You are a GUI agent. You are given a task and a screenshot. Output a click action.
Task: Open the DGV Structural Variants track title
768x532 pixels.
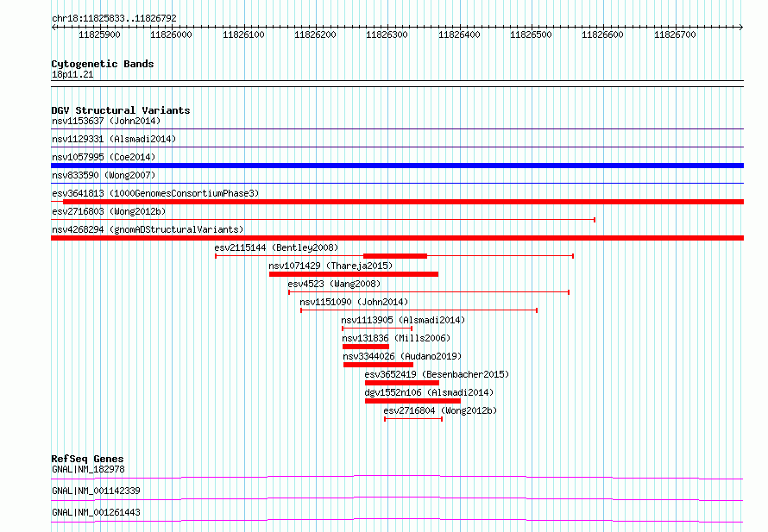coord(121,110)
